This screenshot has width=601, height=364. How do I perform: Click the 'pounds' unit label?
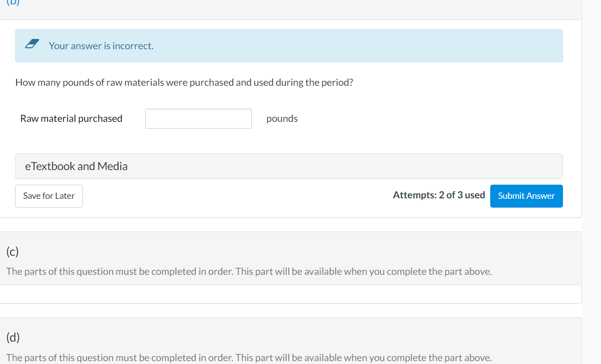(x=282, y=118)
